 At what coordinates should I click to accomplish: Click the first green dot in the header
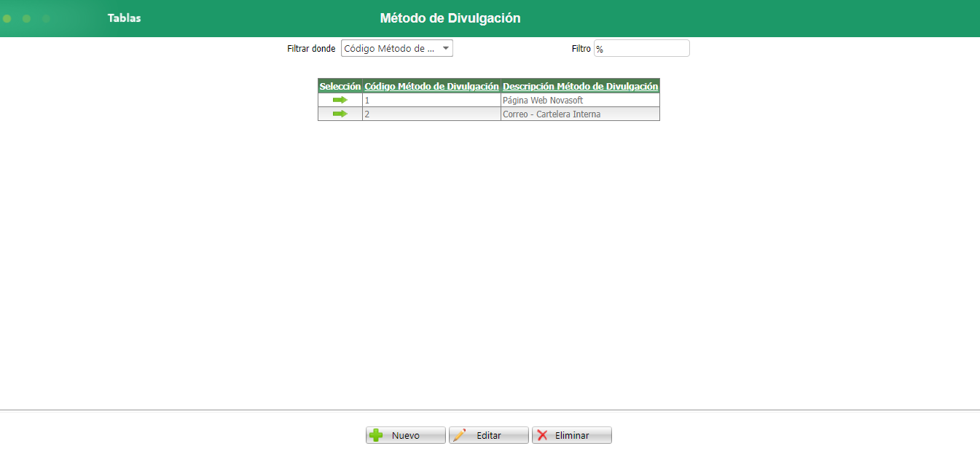[7, 18]
